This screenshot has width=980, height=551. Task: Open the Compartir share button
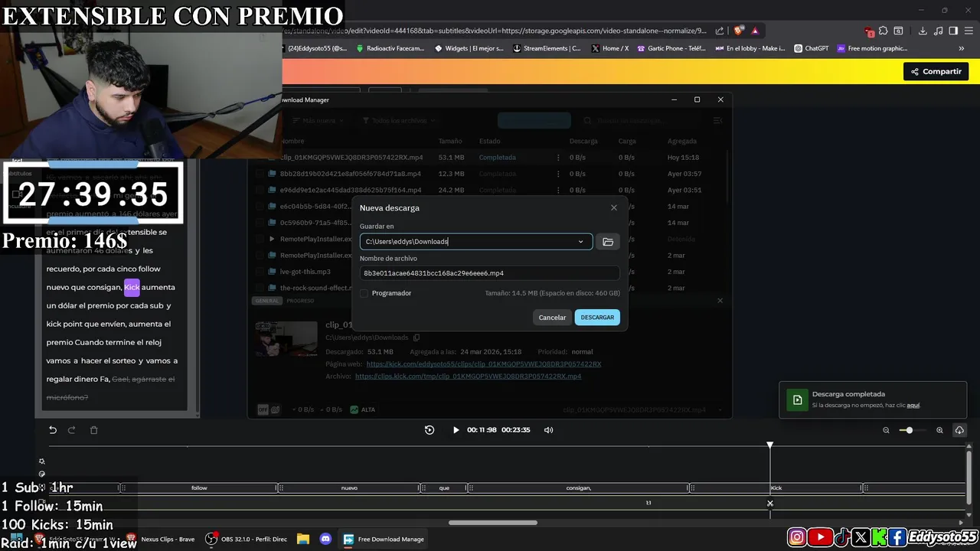[936, 71]
